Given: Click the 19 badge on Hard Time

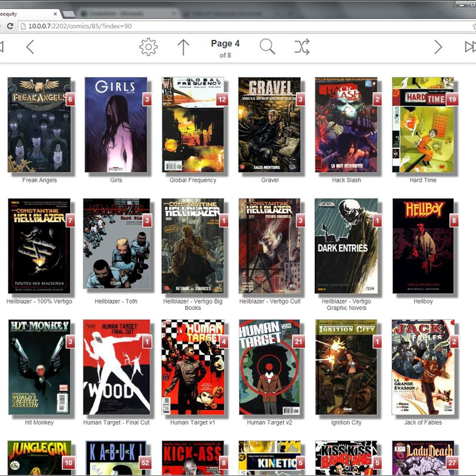Looking at the screenshot, I should click(x=452, y=99).
